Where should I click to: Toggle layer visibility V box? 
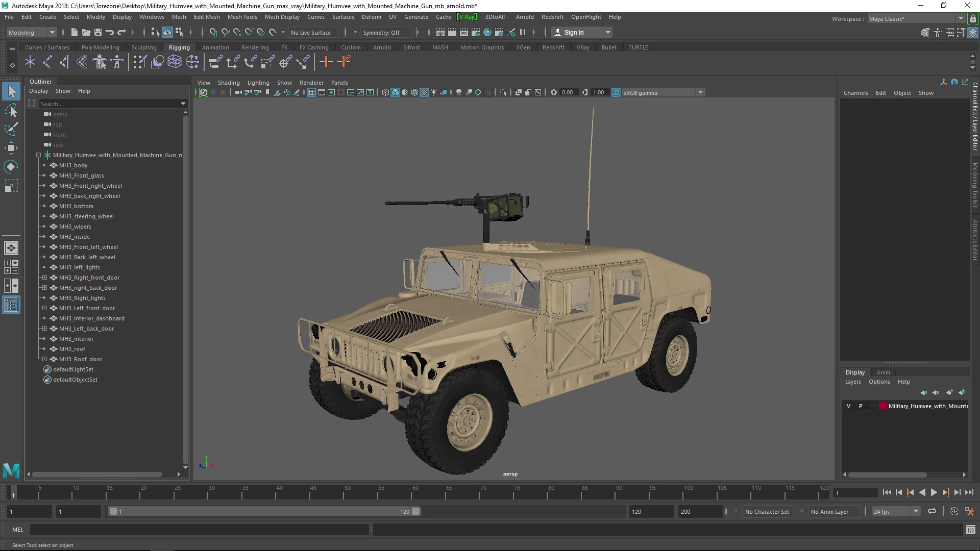pos(849,406)
